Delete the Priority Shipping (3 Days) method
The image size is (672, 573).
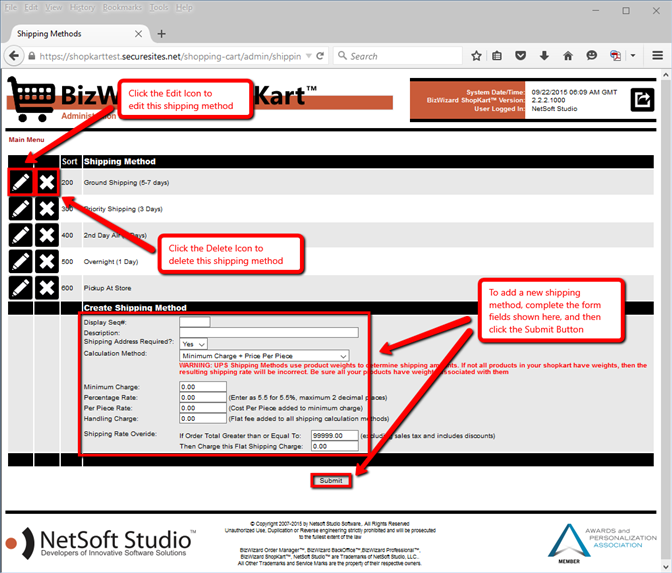[47, 209]
